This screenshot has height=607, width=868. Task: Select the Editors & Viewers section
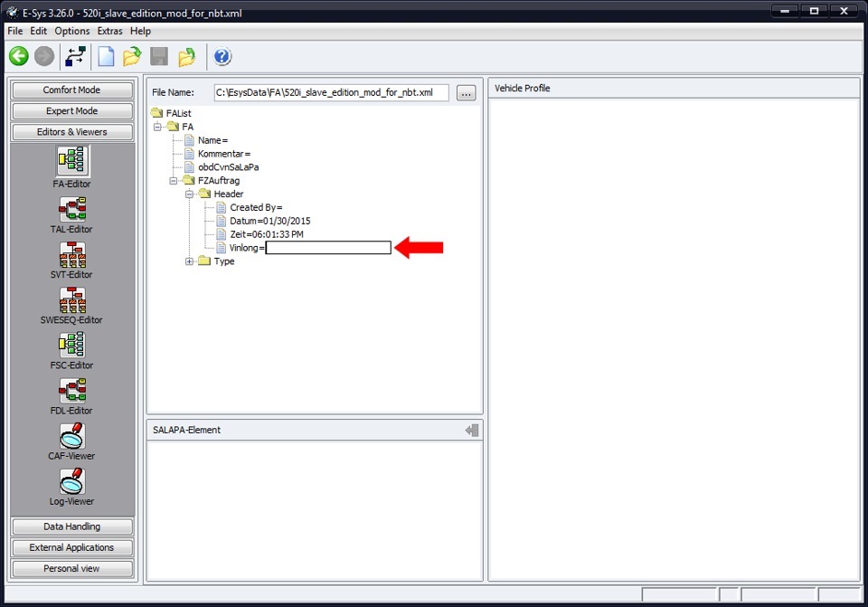pyautogui.click(x=72, y=132)
